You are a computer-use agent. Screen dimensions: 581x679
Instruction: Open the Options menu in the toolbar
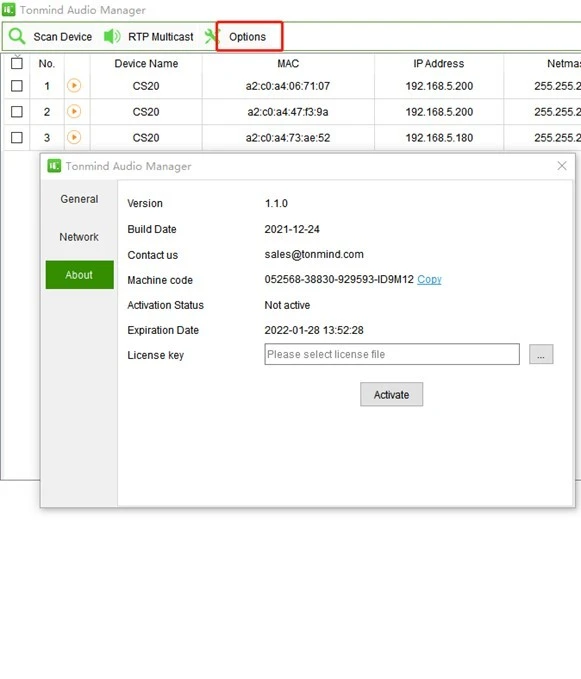point(248,37)
